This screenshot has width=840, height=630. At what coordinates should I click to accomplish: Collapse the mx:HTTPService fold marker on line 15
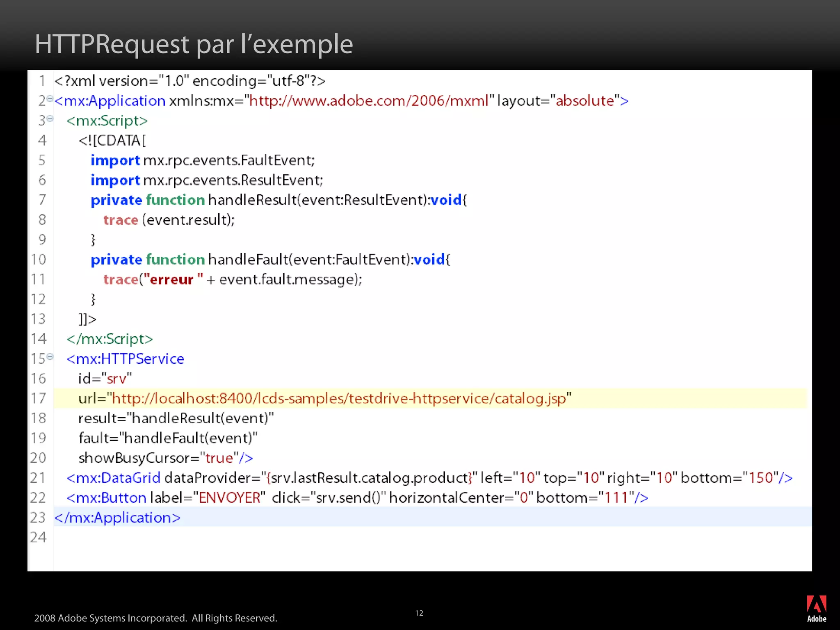(x=50, y=356)
